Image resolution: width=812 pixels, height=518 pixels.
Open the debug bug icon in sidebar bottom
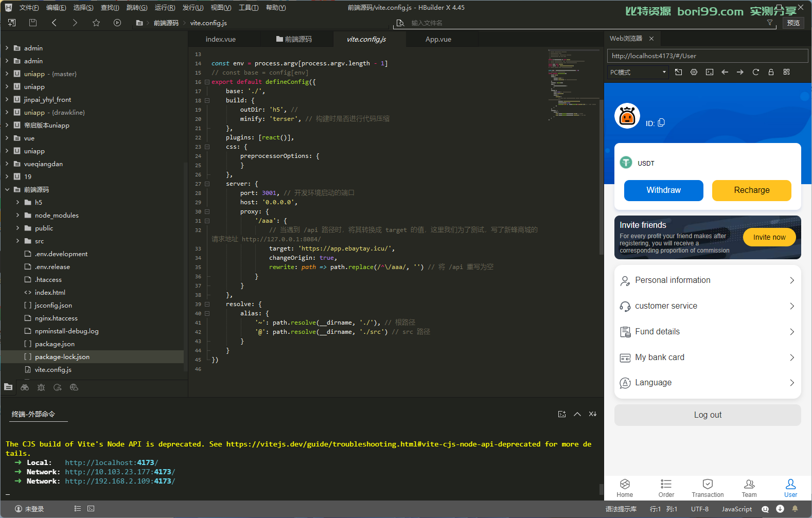[41, 387]
